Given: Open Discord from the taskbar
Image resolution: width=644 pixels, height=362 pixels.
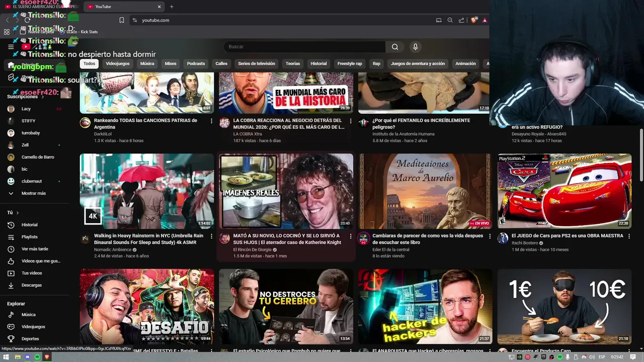Looking at the screenshot, I should coord(27,357).
